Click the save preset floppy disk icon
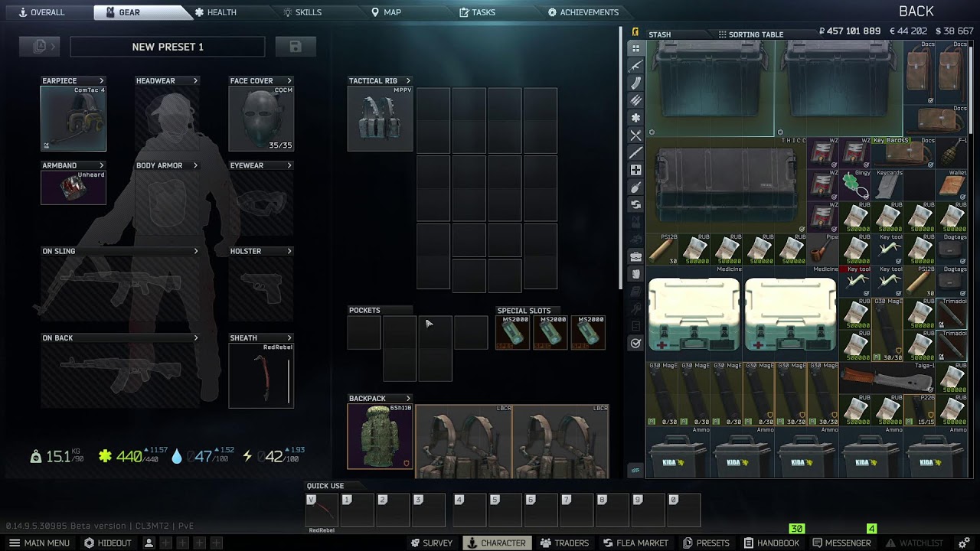This screenshot has height=551, width=980. tap(296, 47)
